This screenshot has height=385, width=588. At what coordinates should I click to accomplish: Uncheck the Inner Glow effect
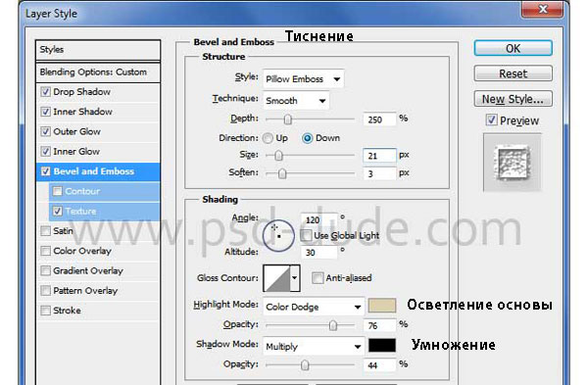(x=45, y=151)
